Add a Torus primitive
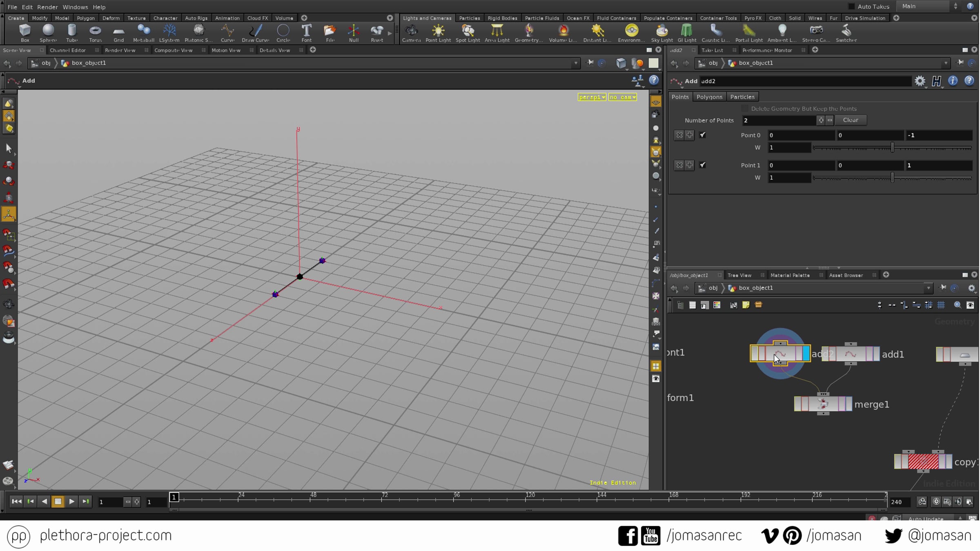 95,33
